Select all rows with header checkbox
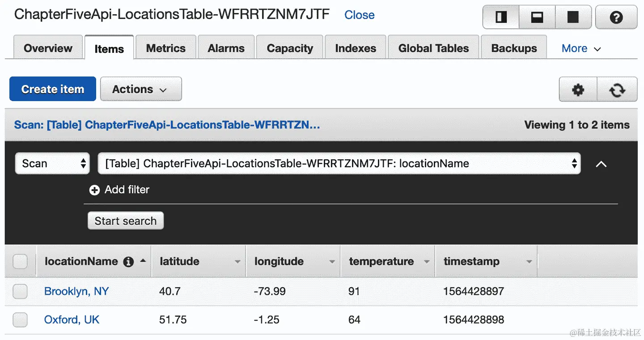This screenshot has width=644, height=340. pos(20,261)
